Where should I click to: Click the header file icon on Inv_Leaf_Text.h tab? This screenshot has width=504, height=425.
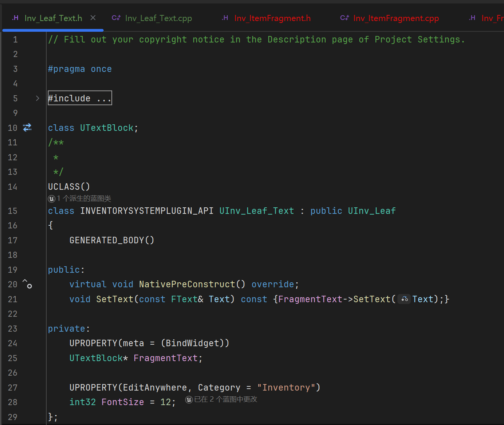pyautogui.click(x=16, y=18)
